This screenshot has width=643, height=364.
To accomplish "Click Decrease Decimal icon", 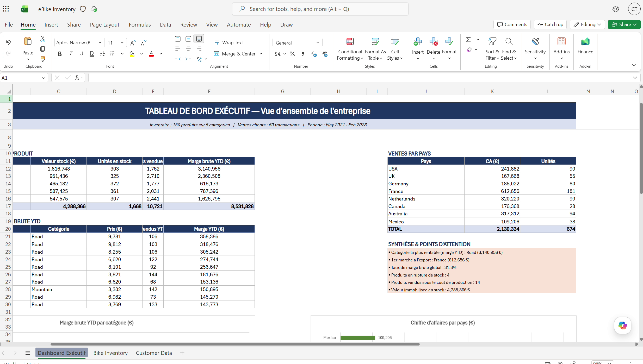I will pyautogui.click(x=325, y=54).
